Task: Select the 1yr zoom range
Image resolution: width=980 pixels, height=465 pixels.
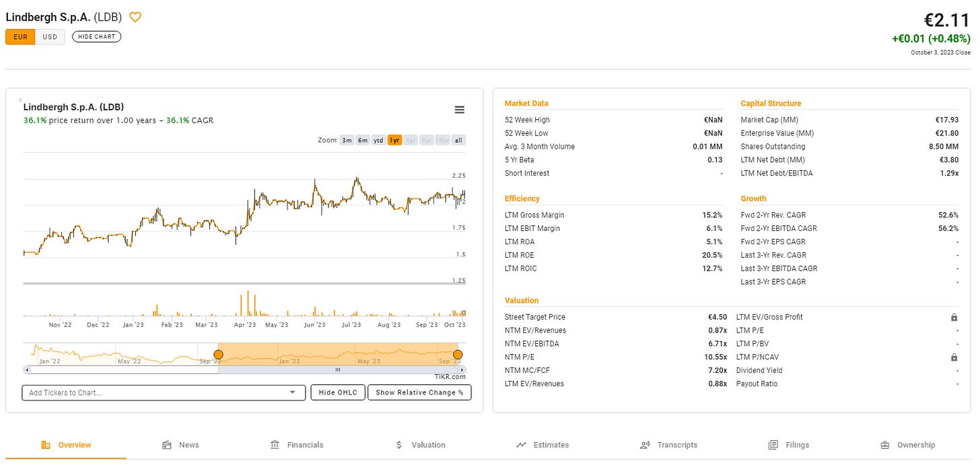Action: 394,140
